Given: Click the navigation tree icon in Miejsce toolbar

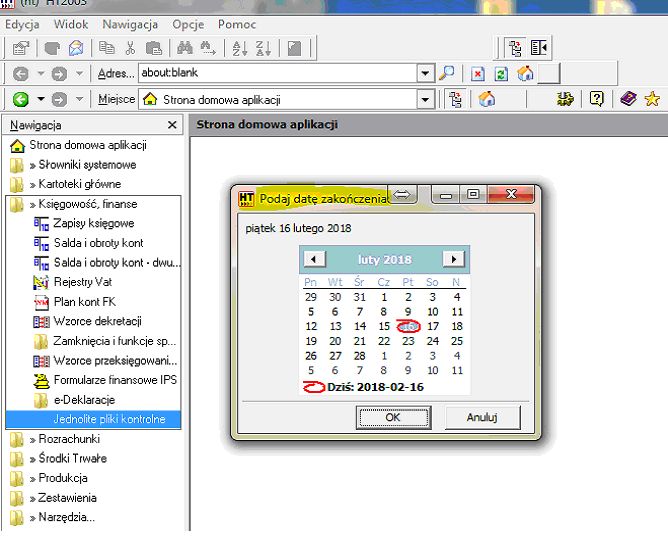Looking at the screenshot, I should pyautogui.click(x=455, y=99).
